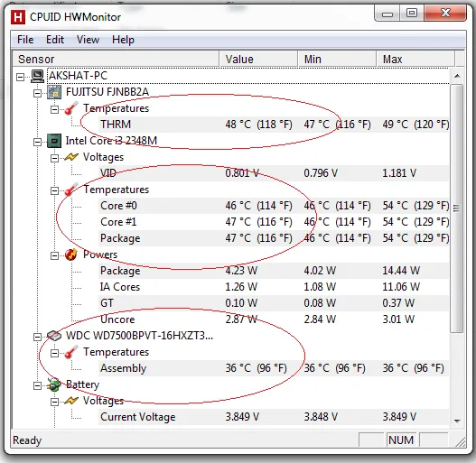Screen dimensions: 476x463
Task: Collapse the WDC WD7500BPVT node
Action: point(37,337)
